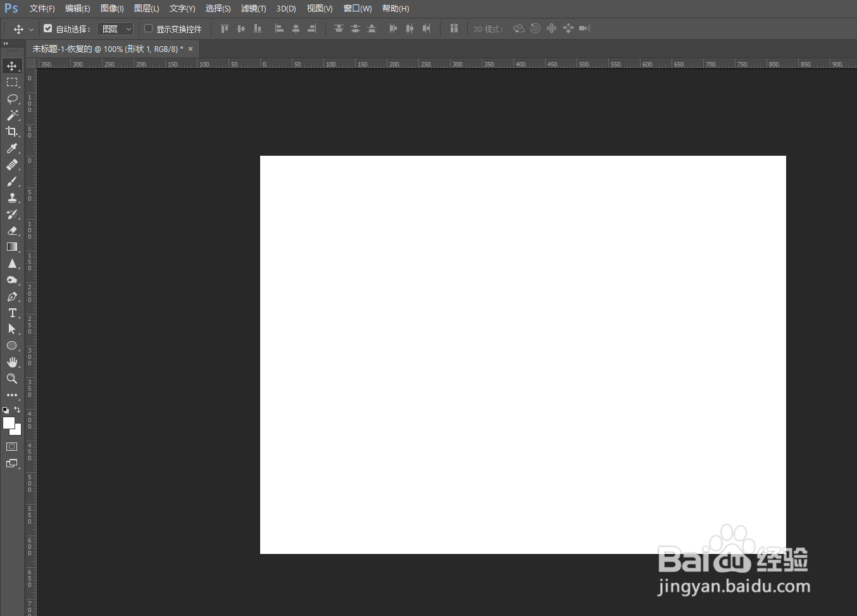Swap foreground and background colors

[17, 410]
